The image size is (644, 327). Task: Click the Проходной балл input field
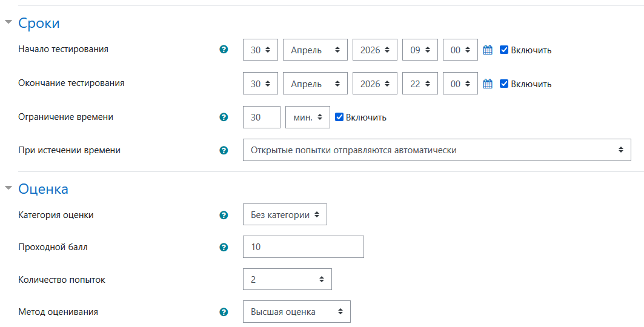tap(304, 247)
